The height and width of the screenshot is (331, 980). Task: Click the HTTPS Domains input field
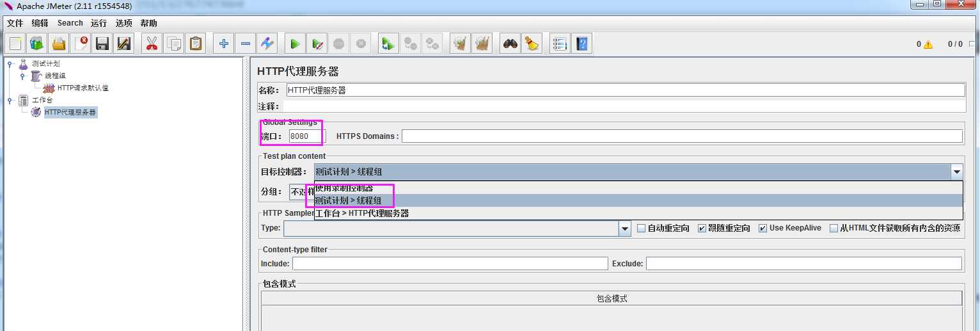(682, 136)
